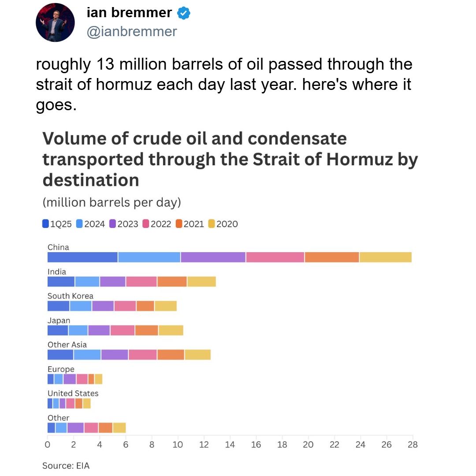The image size is (476, 476).
Task: Click Japan's 2021 orange bar segment
Action: [146, 330]
